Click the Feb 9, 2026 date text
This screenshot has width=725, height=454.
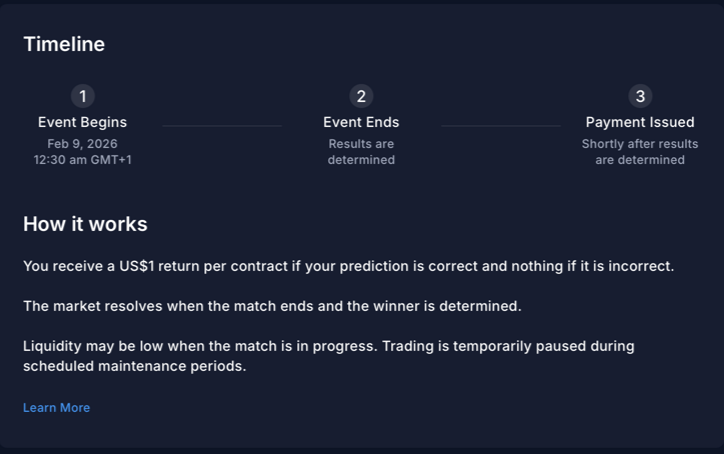[82, 144]
